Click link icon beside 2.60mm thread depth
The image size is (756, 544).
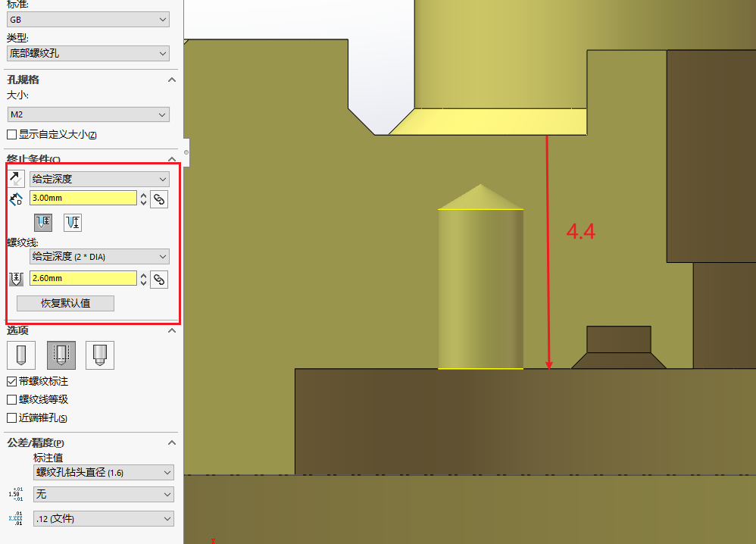tap(159, 280)
